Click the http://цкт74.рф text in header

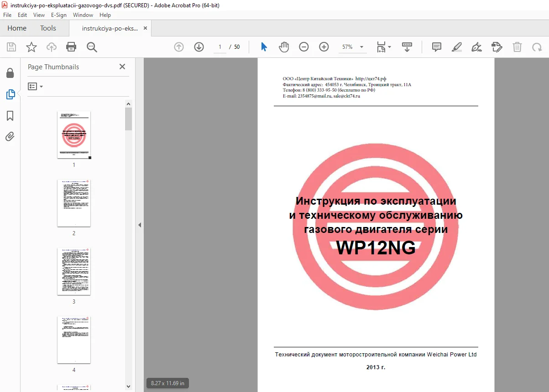pyautogui.click(x=371, y=79)
